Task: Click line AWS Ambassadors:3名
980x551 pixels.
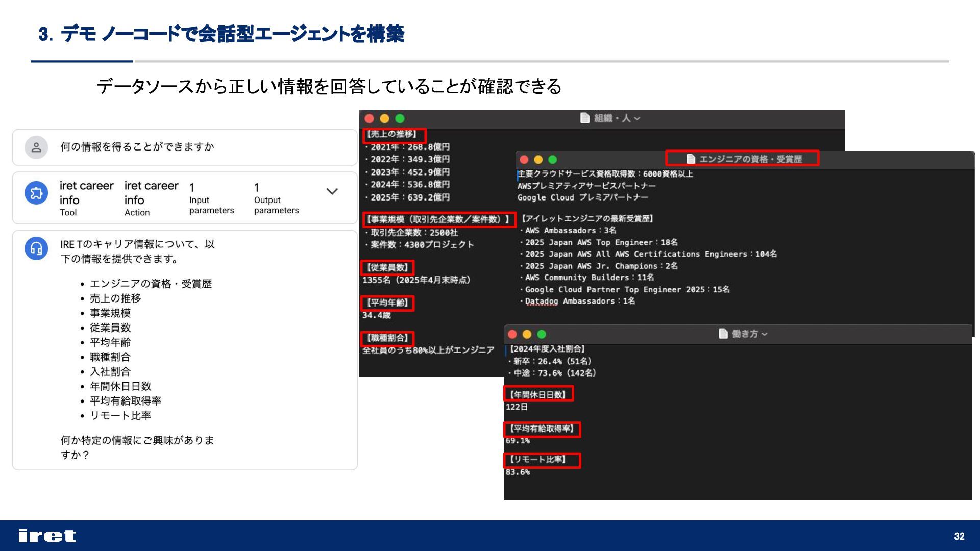Action: [568, 230]
